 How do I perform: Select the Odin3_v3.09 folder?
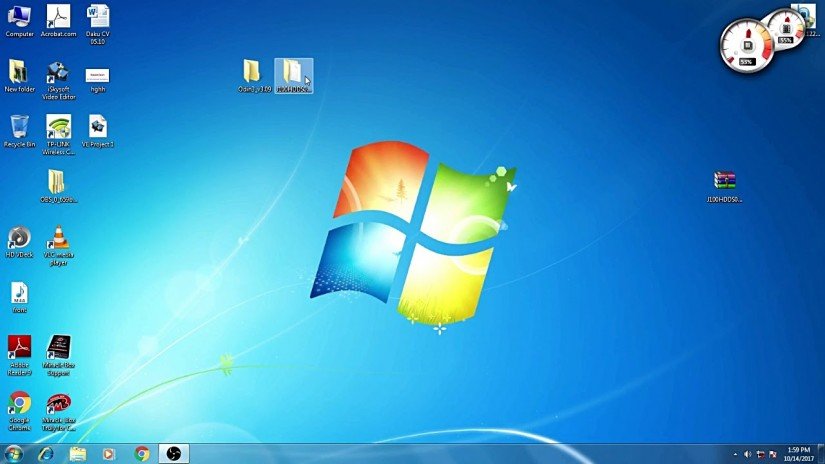point(255,76)
